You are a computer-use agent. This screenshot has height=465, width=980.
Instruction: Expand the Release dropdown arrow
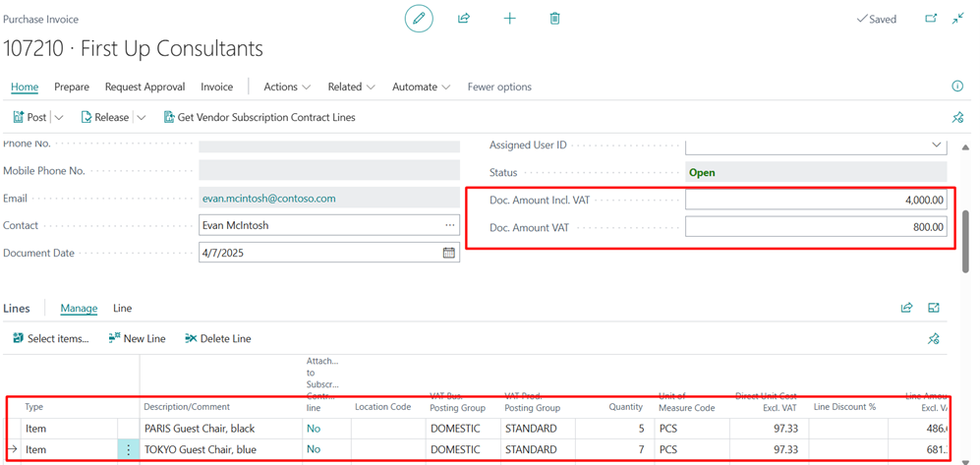(142, 118)
